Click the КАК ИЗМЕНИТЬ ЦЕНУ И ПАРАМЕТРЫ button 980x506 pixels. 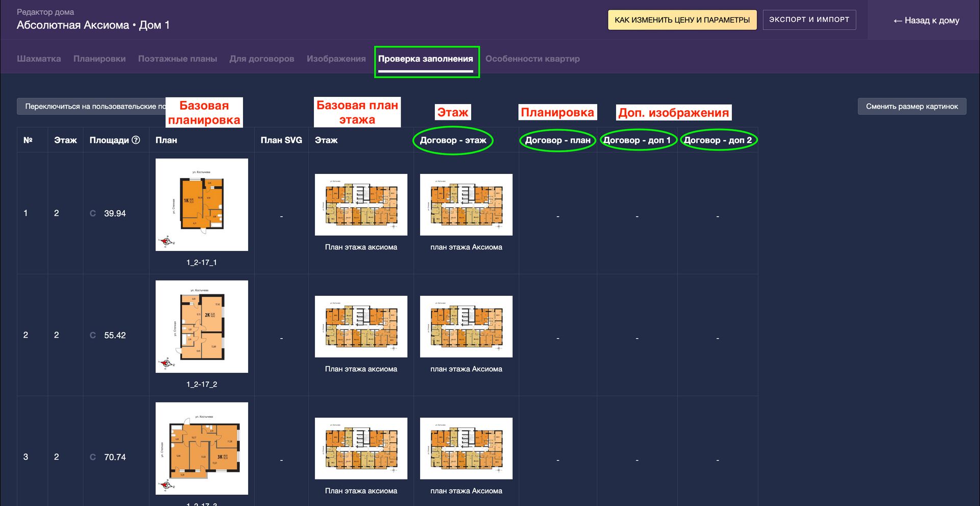682,20
